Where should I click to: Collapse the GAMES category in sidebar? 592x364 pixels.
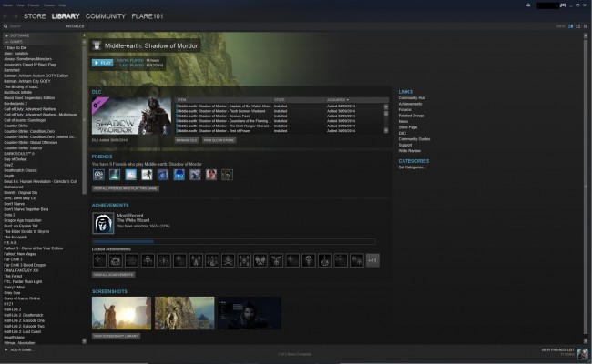pyautogui.click(x=7, y=41)
